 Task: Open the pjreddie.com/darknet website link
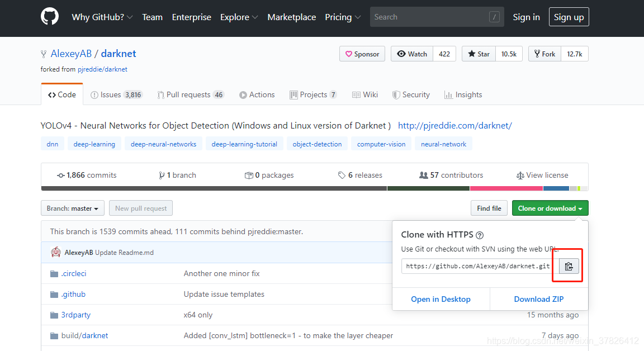(454, 126)
